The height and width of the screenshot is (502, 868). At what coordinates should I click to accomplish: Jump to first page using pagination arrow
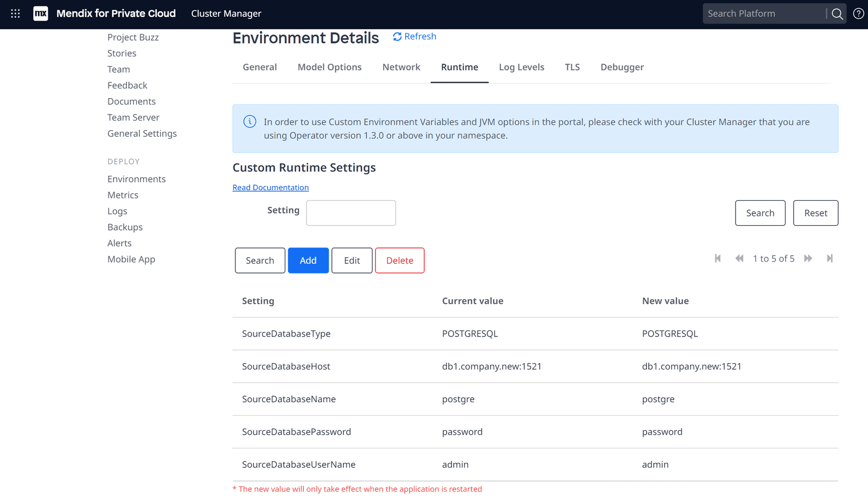coord(718,258)
